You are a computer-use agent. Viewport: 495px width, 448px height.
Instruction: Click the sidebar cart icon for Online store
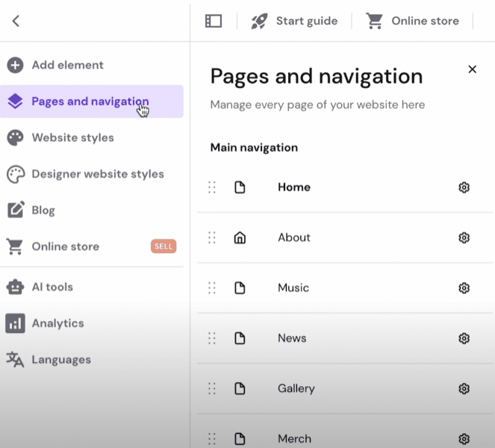15,246
